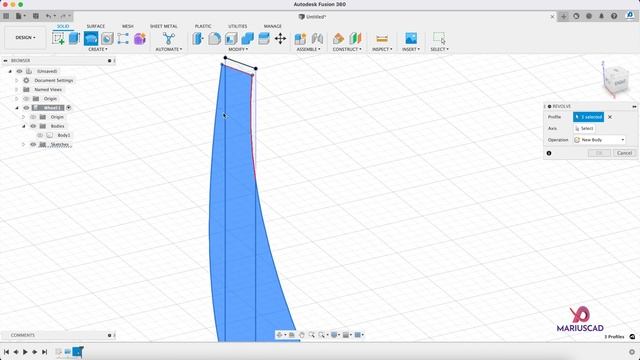This screenshot has height=360, width=640.
Task: Select the Offset Plane construct tool
Action: pos(338,39)
